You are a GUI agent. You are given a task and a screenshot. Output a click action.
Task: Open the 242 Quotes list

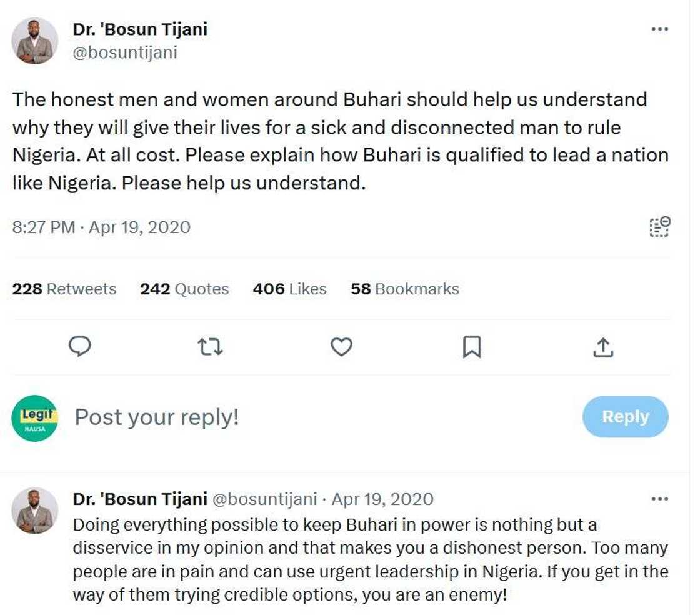(184, 289)
